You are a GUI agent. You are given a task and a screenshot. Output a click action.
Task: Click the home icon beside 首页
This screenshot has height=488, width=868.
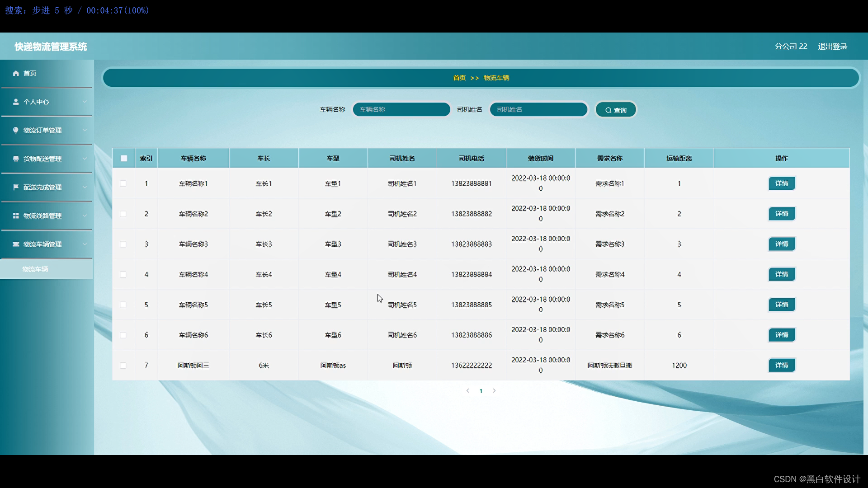(x=16, y=73)
